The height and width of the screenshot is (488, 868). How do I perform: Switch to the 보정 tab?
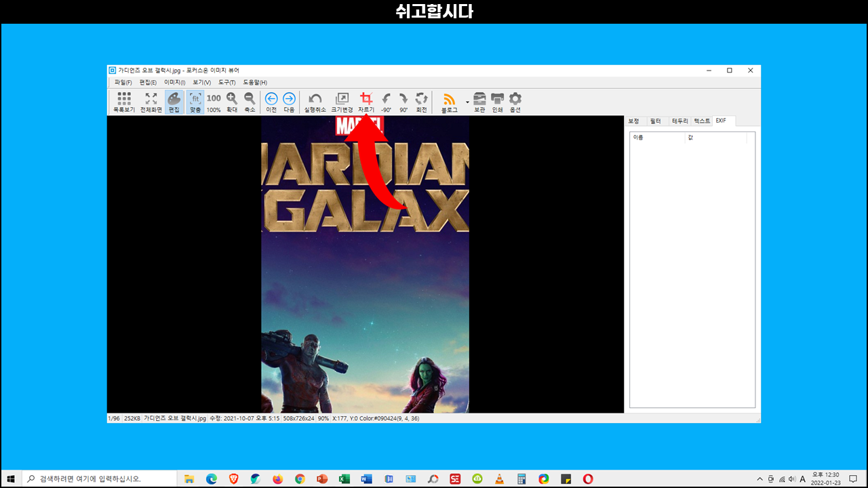point(634,121)
